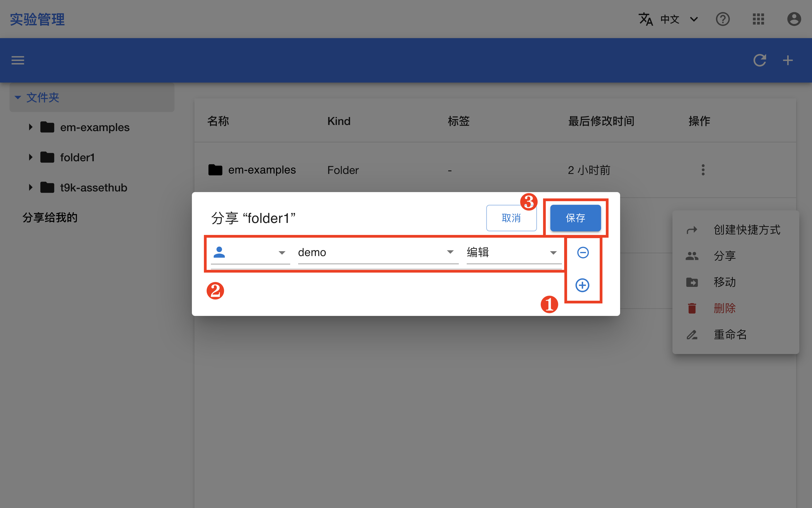Open the em-examples row actions menu

click(703, 170)
